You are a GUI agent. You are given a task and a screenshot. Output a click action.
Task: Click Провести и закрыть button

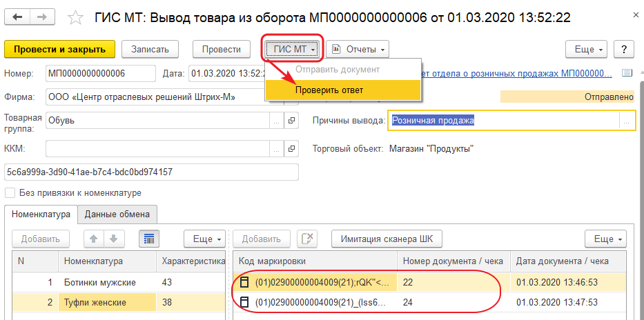(x=59, y=49)
